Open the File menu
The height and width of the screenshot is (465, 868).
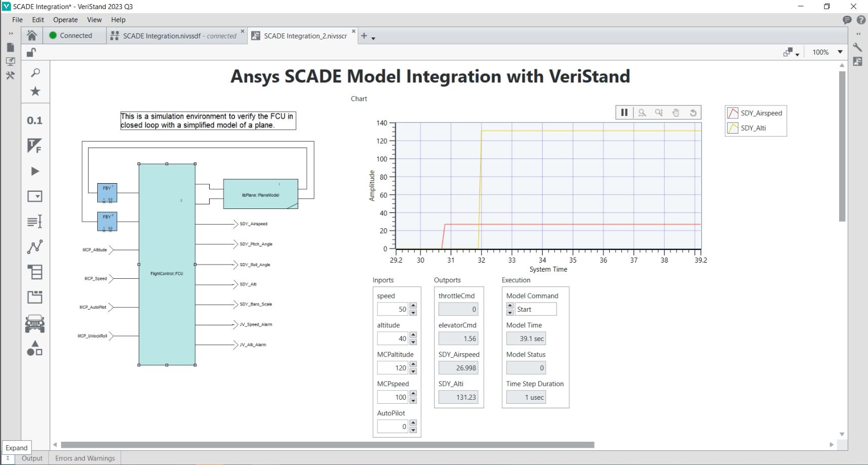pos(17,20)
